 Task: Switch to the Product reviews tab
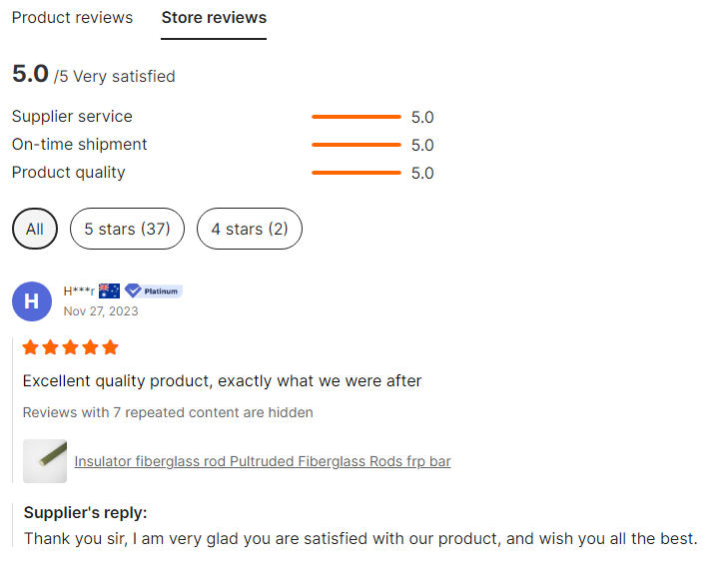pos(72,18)
